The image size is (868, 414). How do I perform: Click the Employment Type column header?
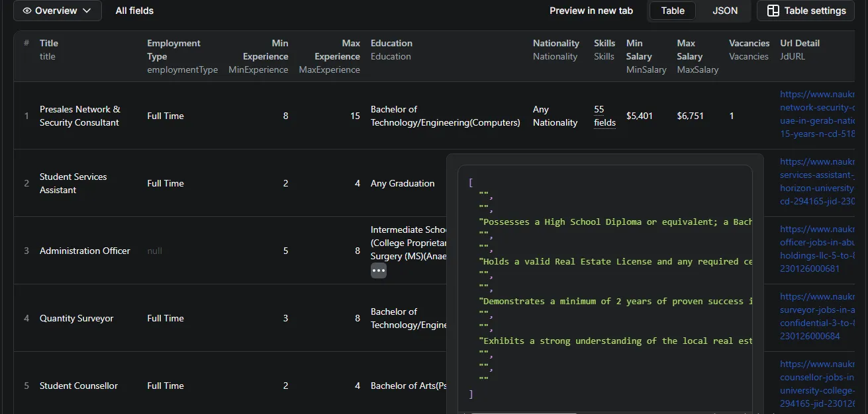click(173, 50)
